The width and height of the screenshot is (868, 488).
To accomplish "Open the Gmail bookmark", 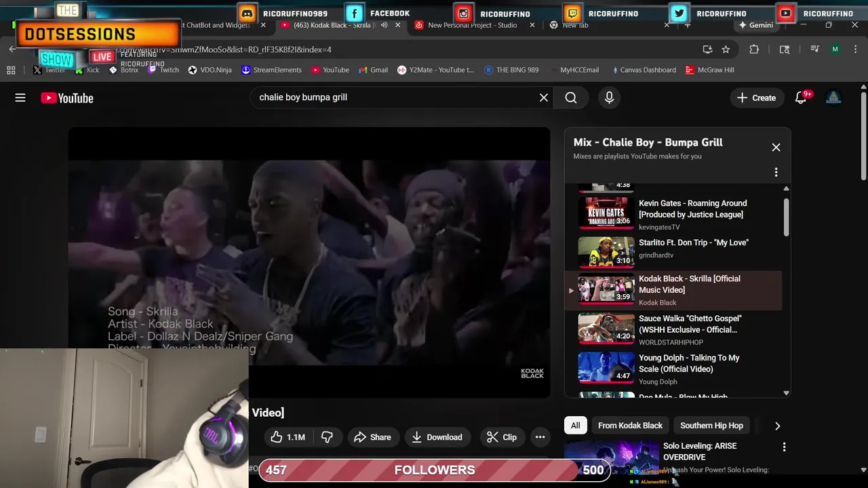I will point(374,70).
